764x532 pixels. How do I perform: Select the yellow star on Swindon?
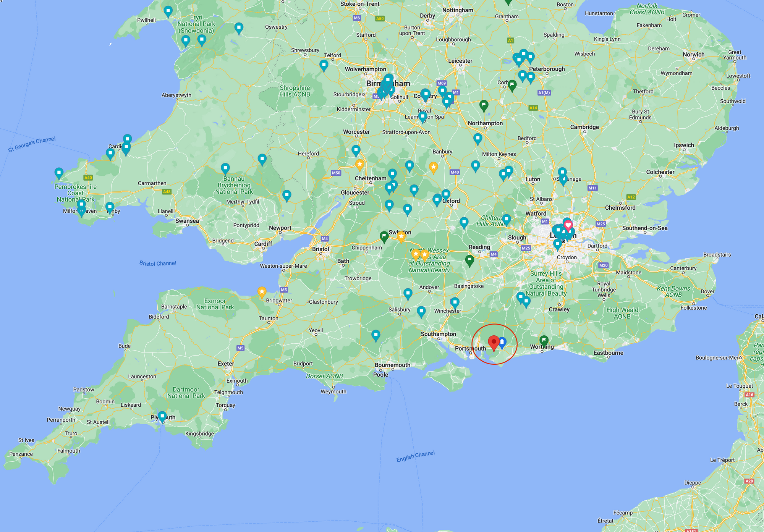(401, 237)
